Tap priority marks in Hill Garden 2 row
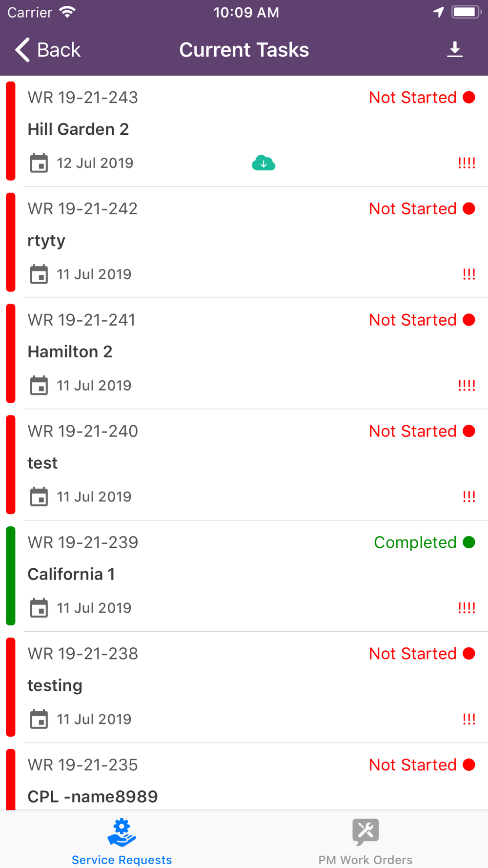Screen dimensions: 488x868 (x=467, y=163)
